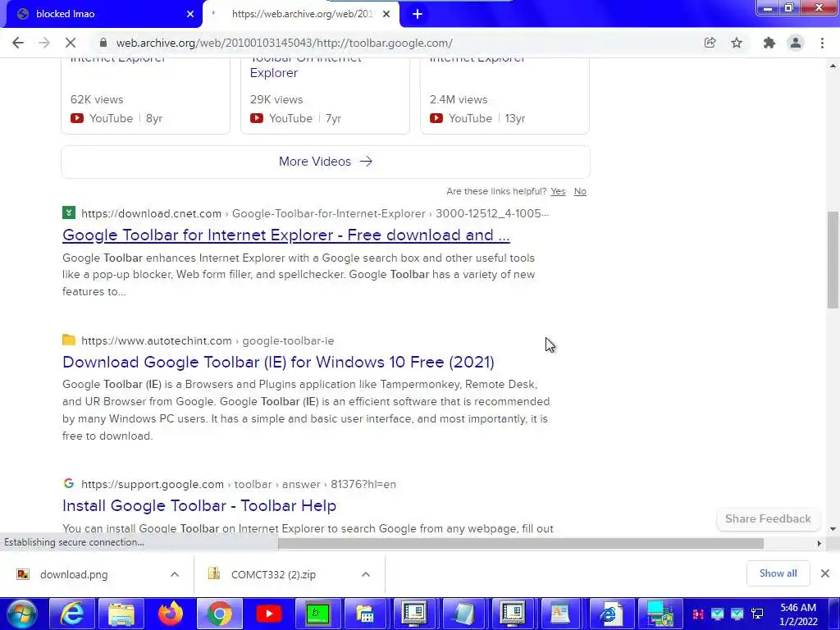Open the downloaded file download.png
Viewport: 840px width, 630px height.
point(74,574)
